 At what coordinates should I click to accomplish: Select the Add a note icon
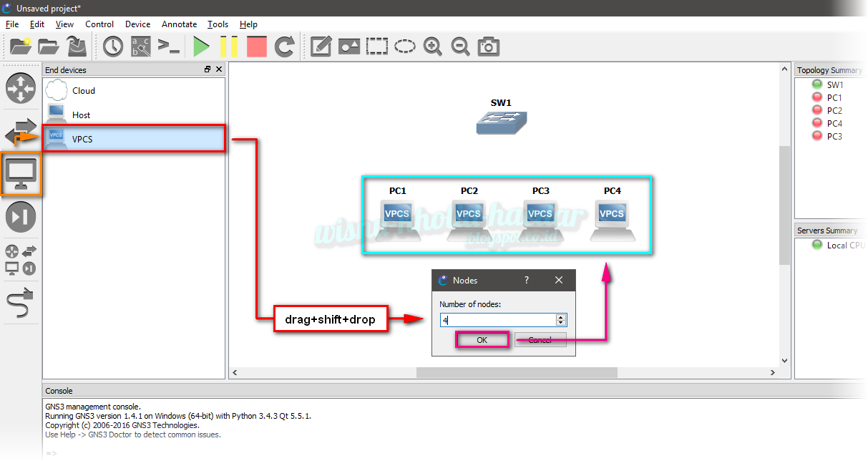point(321,47)
